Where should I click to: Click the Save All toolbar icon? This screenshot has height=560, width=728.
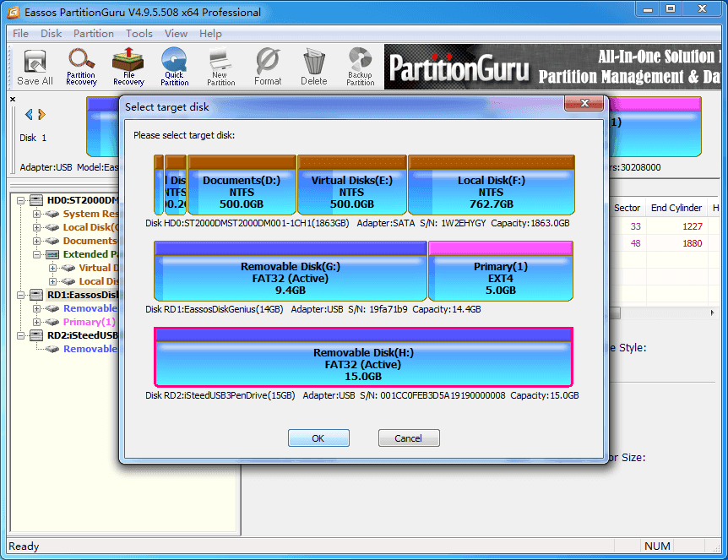[35, 68]
